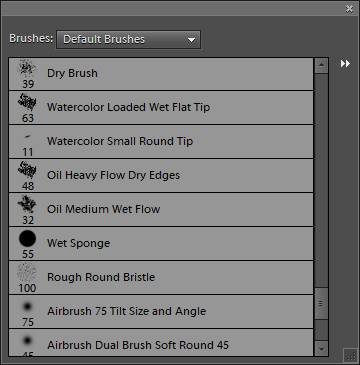Select Airbrush 75 Tilt thumbnail icon
This screenshot has width=360, height=365.
click(27, 306)
